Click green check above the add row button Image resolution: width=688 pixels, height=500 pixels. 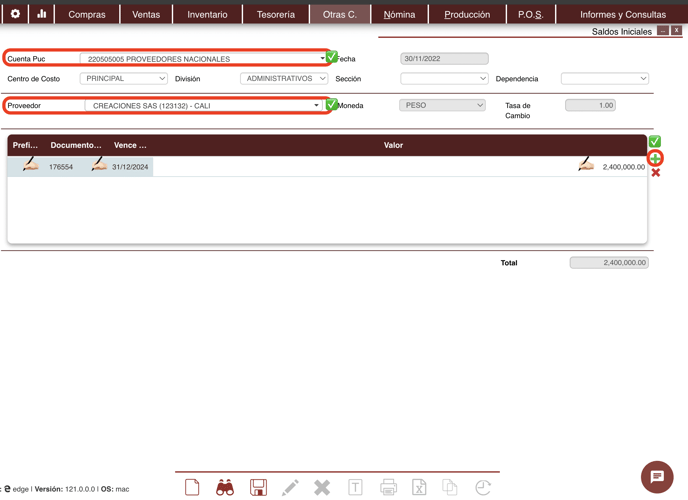pos(655,141)
